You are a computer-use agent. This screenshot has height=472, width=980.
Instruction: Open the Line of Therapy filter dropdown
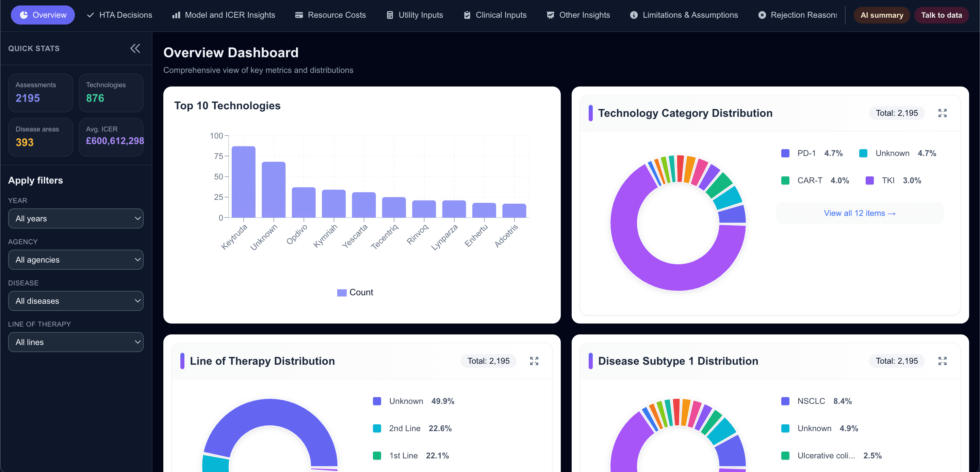76,342
